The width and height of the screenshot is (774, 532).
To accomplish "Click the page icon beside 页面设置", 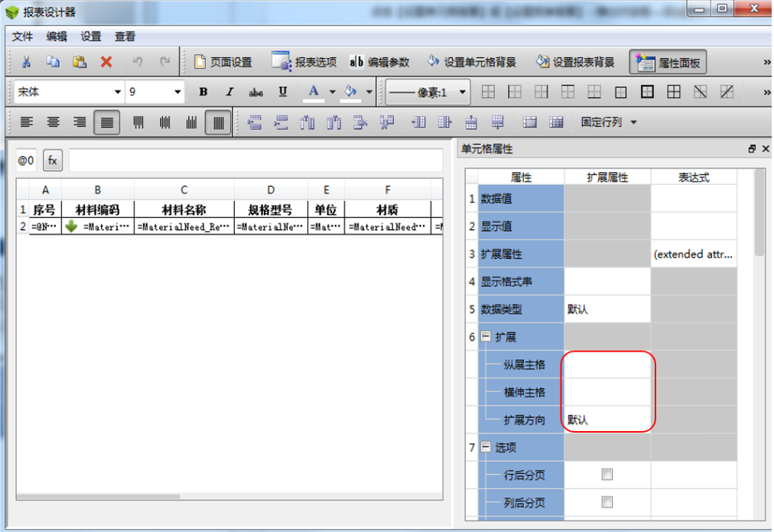I will 200,62.
